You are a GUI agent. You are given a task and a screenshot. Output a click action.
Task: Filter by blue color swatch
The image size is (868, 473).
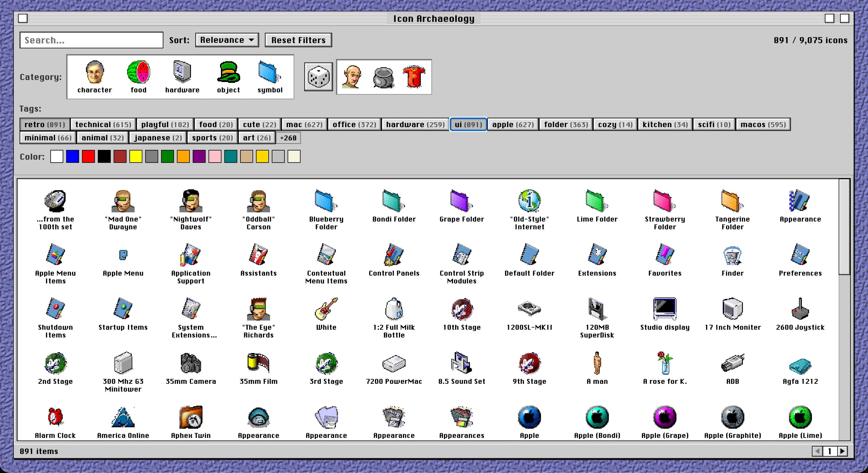tap(72, 157)
